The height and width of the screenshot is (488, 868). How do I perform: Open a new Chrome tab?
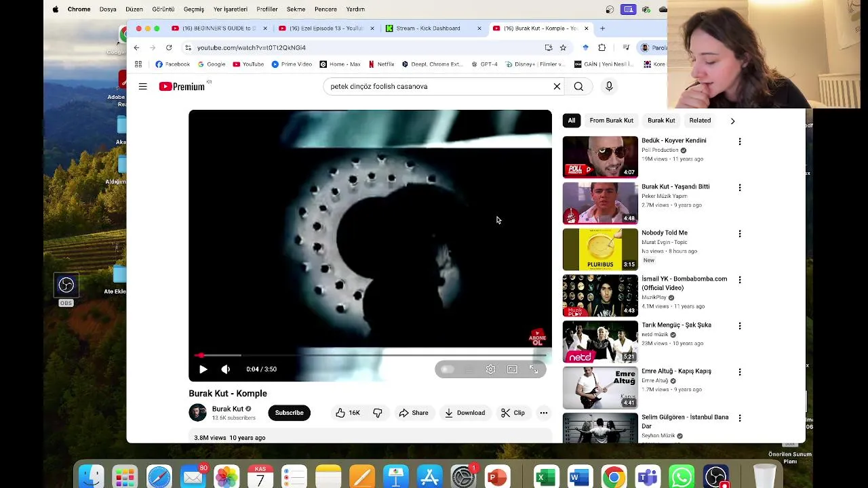602,28
